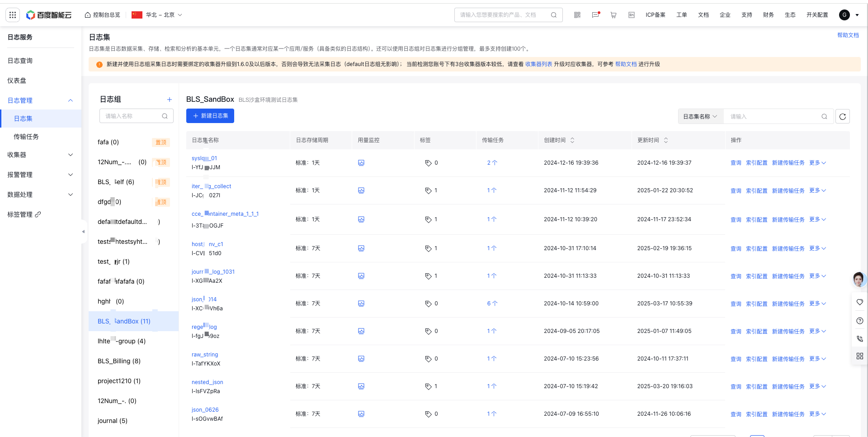Expand the 收集器 sidebar section

pyautogui.click(x=71, y=155)
